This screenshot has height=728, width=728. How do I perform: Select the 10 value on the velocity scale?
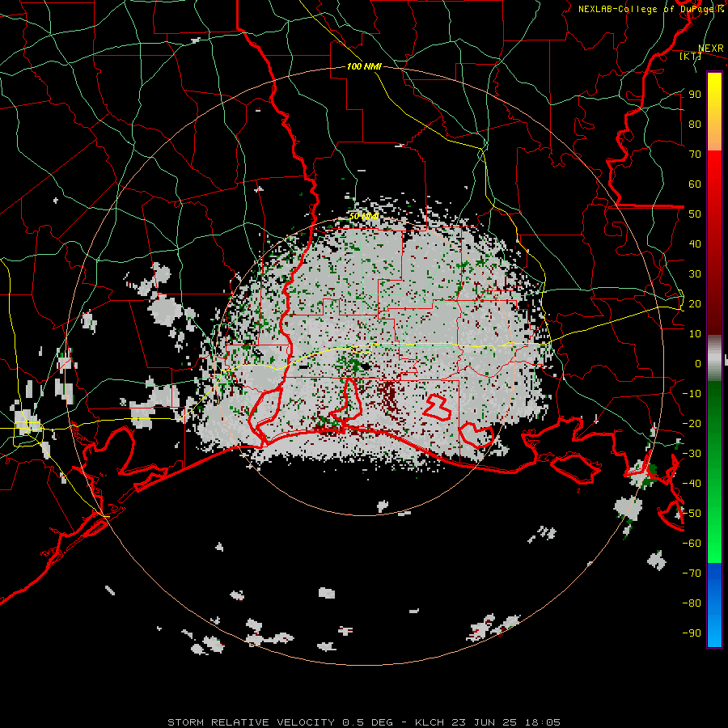(x=695, y=334)
